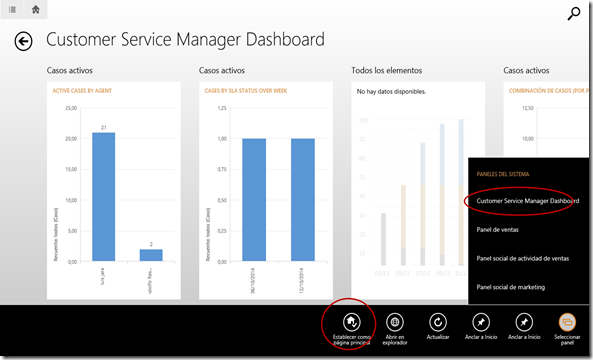
Task: Refresh using the Actualizar icon
Action: (438, 322)
